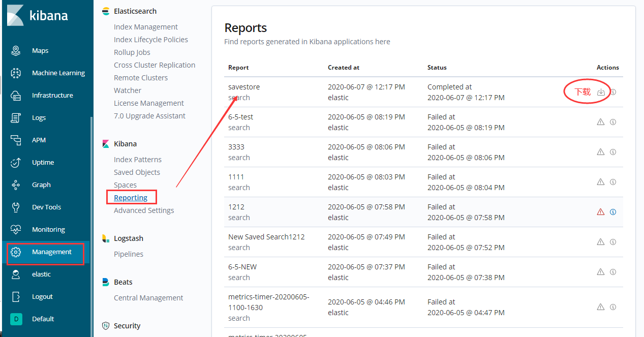Click the Logout icon
The height and width of the screenshot is (337, 644).
pyautogui.click(x=16, y=296)
